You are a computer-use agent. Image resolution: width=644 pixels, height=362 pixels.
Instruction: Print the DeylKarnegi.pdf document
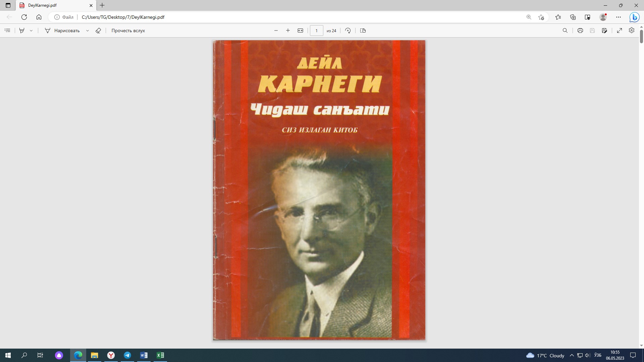[580, 31]
